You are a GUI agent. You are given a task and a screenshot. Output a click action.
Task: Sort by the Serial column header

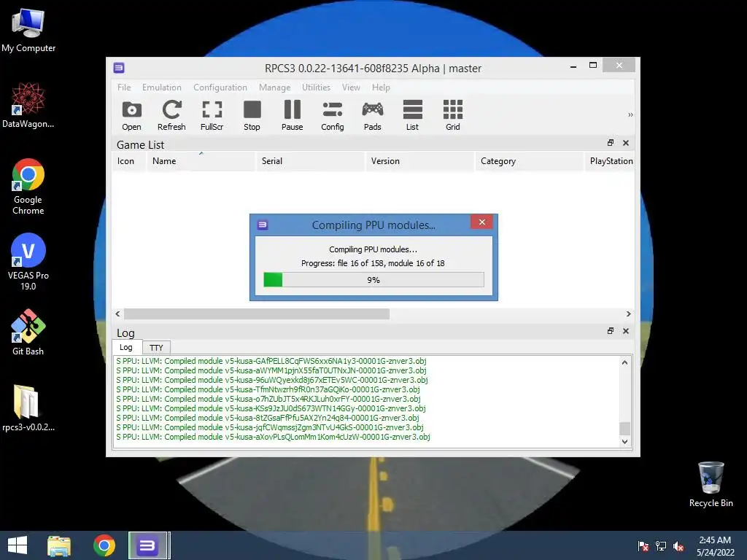click(311, 161)
